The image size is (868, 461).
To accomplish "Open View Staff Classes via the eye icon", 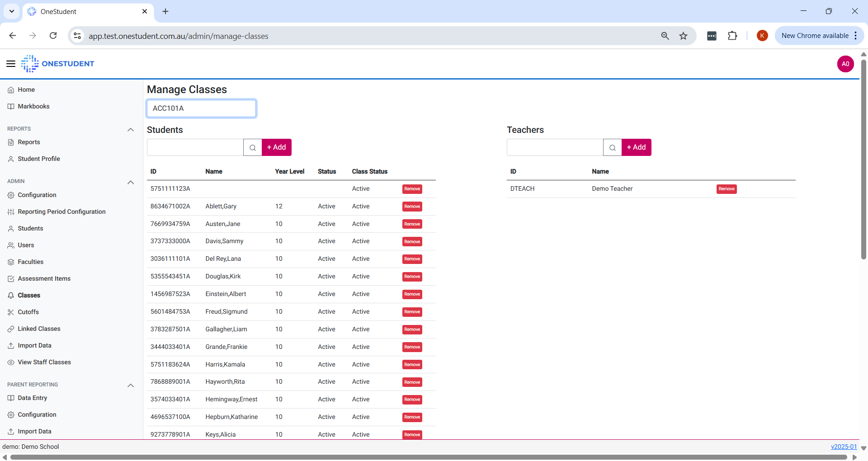I will 11,362.
